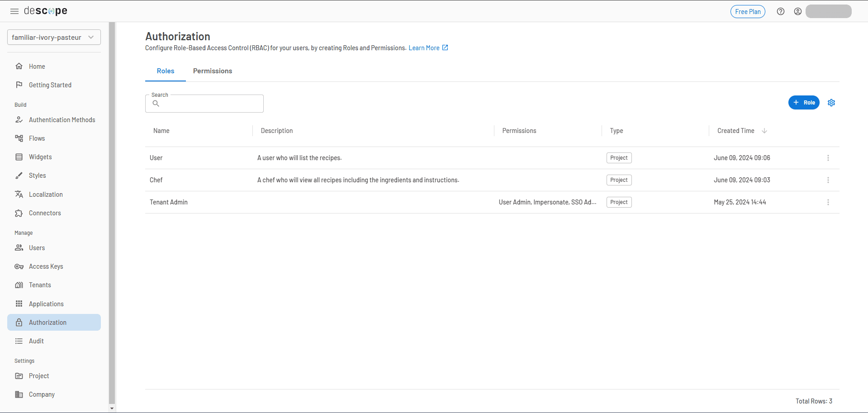
Task: Open Authentication Methods from the sidebar
Action: pos(62,119)
